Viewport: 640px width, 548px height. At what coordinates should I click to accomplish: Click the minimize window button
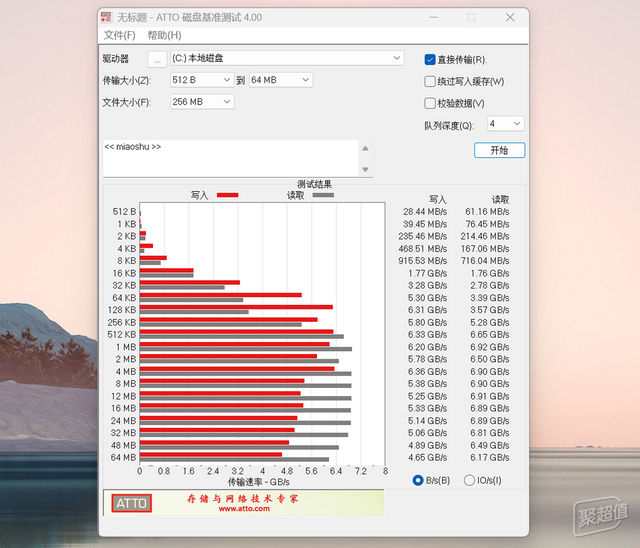433,17
